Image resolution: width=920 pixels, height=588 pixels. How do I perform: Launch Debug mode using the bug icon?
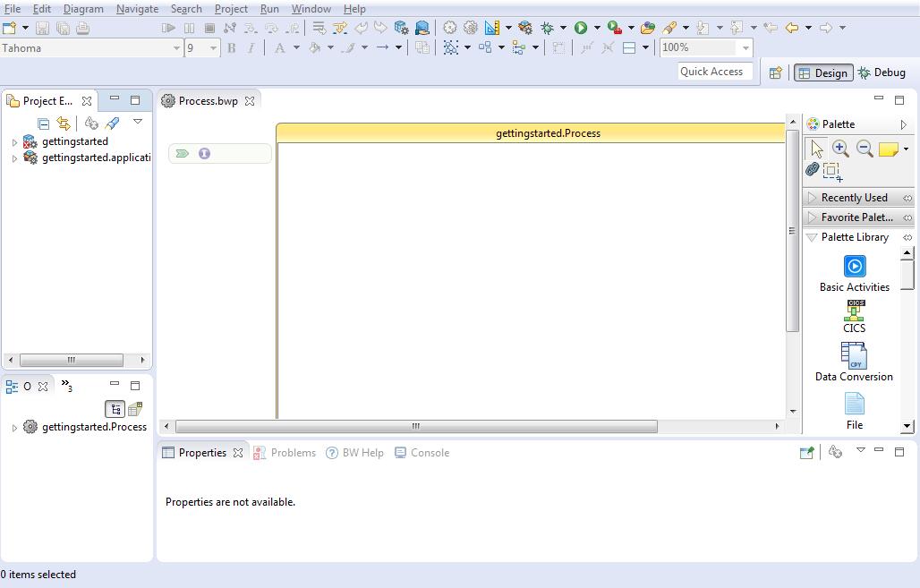[547, 28]
